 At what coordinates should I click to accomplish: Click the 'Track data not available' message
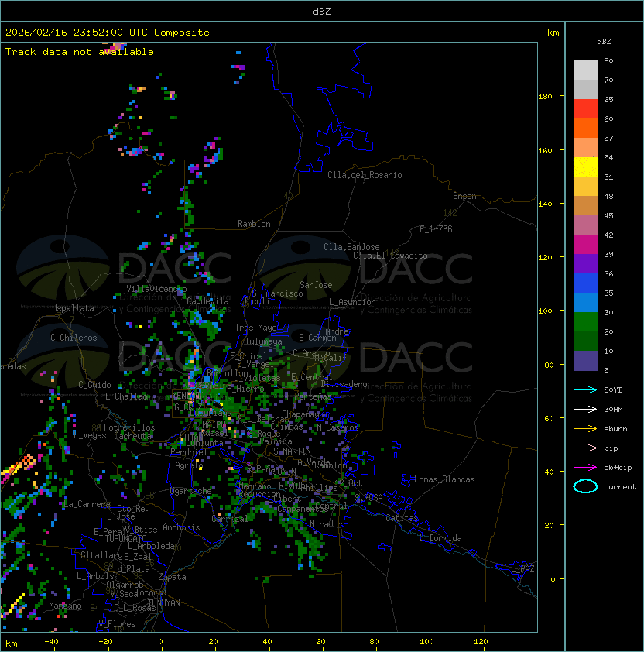click(x=80, y=52)
